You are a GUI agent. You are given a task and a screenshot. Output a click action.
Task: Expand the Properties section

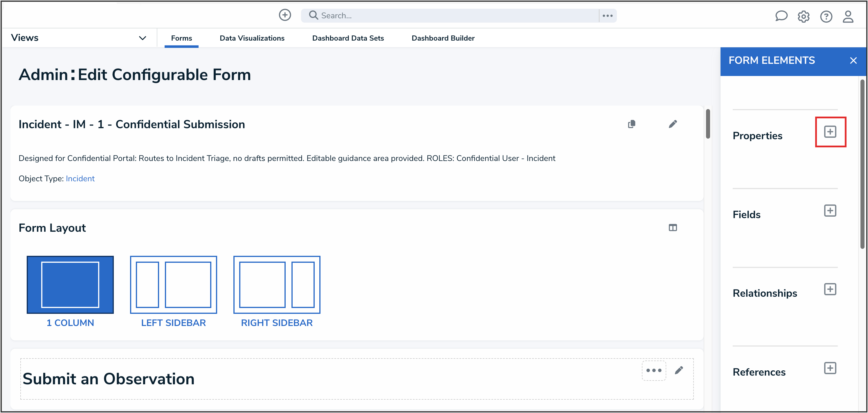(x=830, y=132)
